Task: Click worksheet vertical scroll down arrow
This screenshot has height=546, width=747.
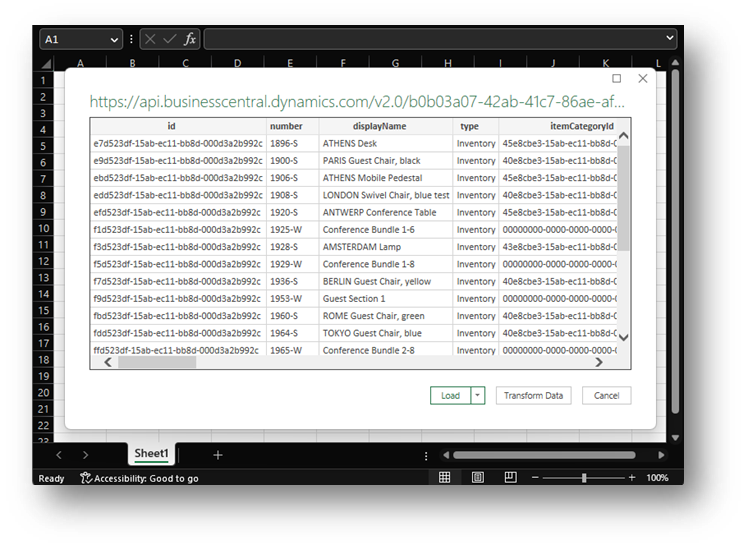Action: (x=675, y=437)
